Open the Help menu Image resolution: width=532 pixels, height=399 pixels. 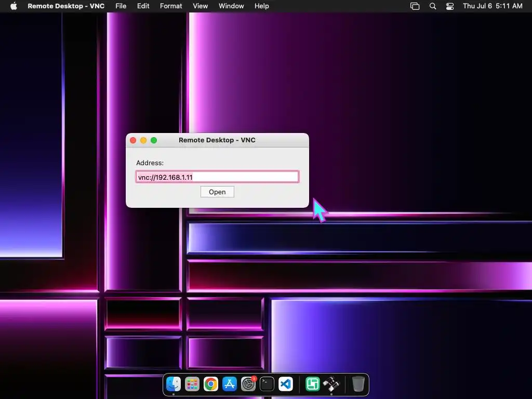pos(262,6)
